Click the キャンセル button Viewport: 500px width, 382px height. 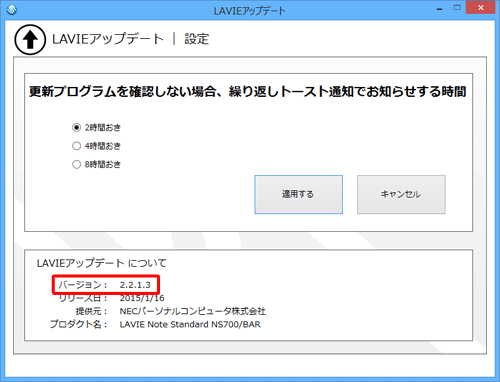point(401,194)
